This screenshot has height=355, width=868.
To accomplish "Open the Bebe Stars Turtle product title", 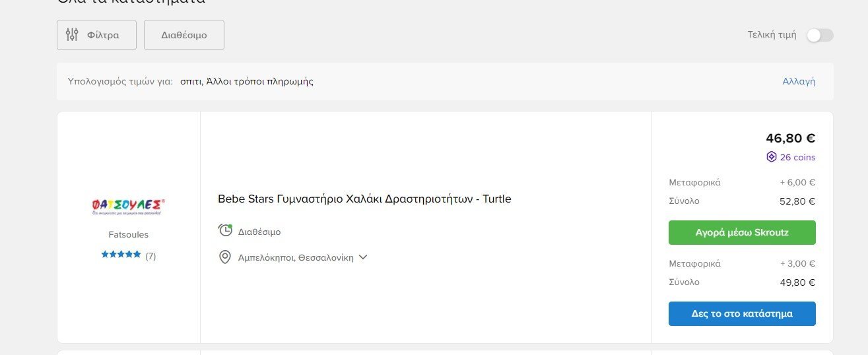I will (x=364, y=199).
